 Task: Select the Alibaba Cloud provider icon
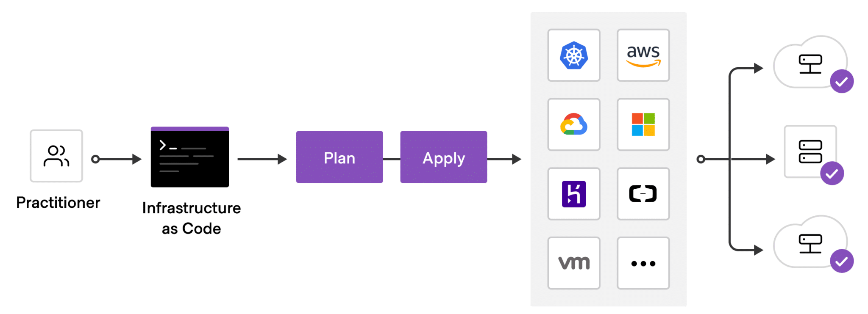click(643, 194)
